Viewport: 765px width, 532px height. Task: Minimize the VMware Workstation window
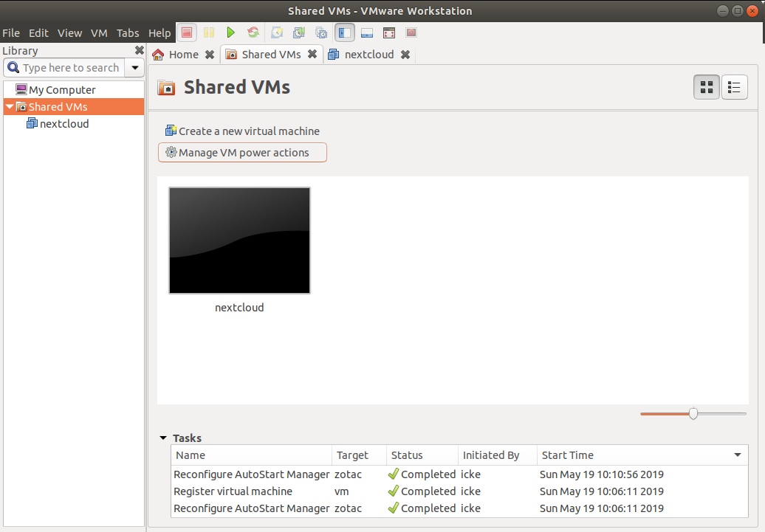[x=723, y=11]
